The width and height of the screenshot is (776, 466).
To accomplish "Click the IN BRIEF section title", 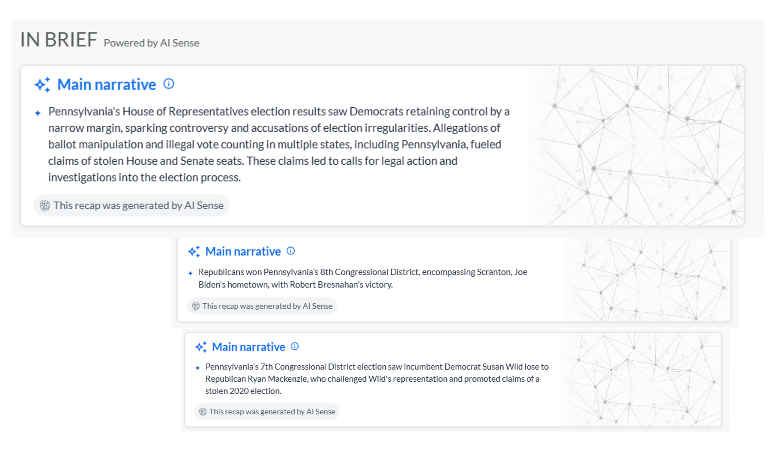I will (x=58, y=40).
